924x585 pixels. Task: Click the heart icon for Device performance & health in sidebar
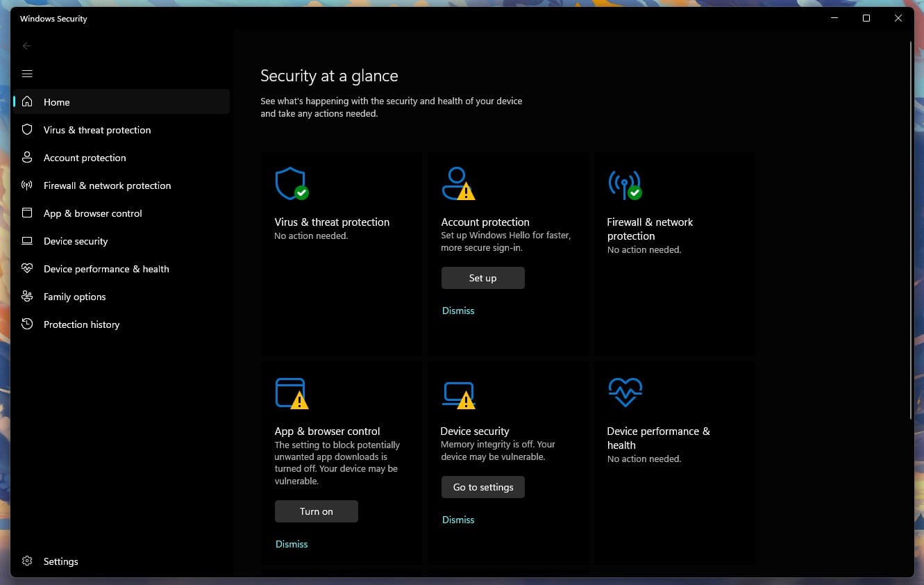pyautogui.click(x=27, y=268)
